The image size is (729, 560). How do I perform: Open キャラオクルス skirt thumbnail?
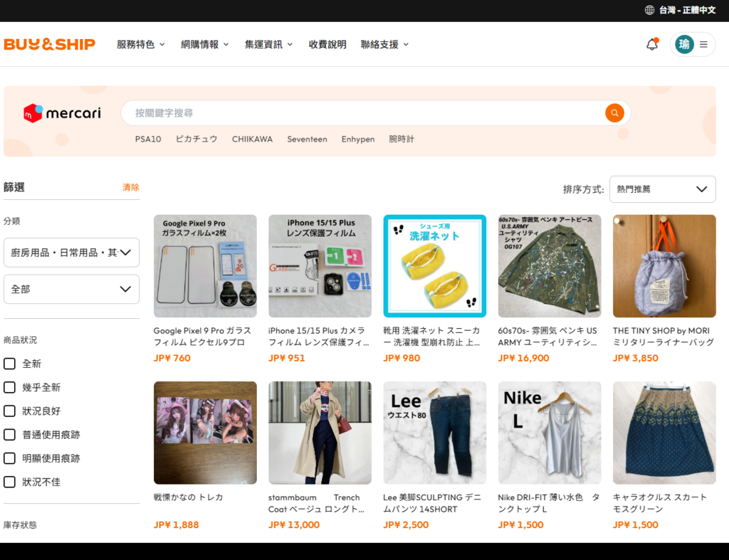(x=664, y=433)
